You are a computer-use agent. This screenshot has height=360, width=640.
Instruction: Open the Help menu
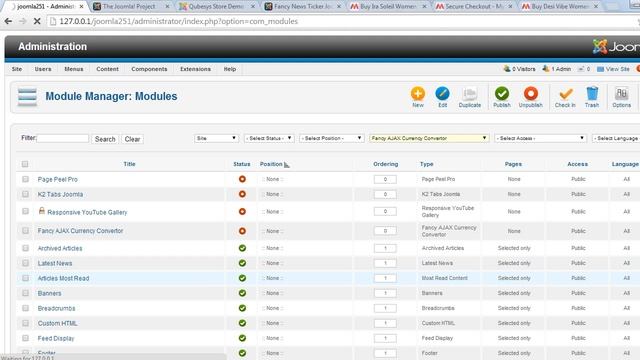pos(230,69)
